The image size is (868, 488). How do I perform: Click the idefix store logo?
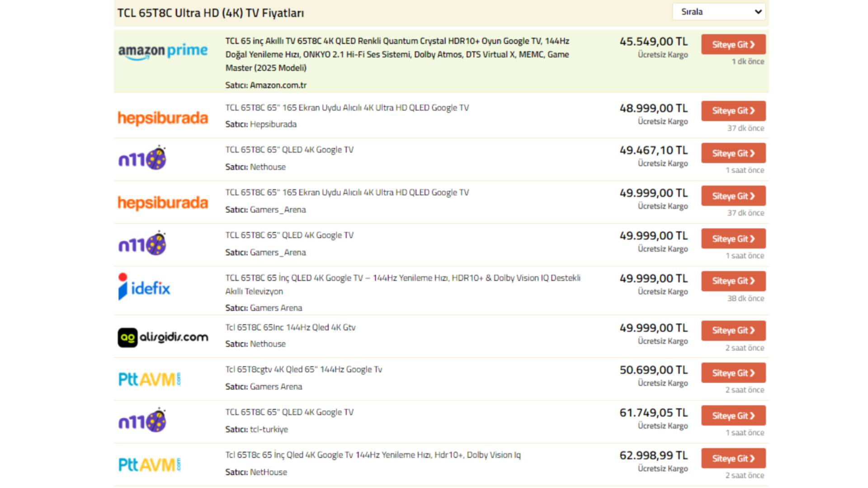[144, 287]
